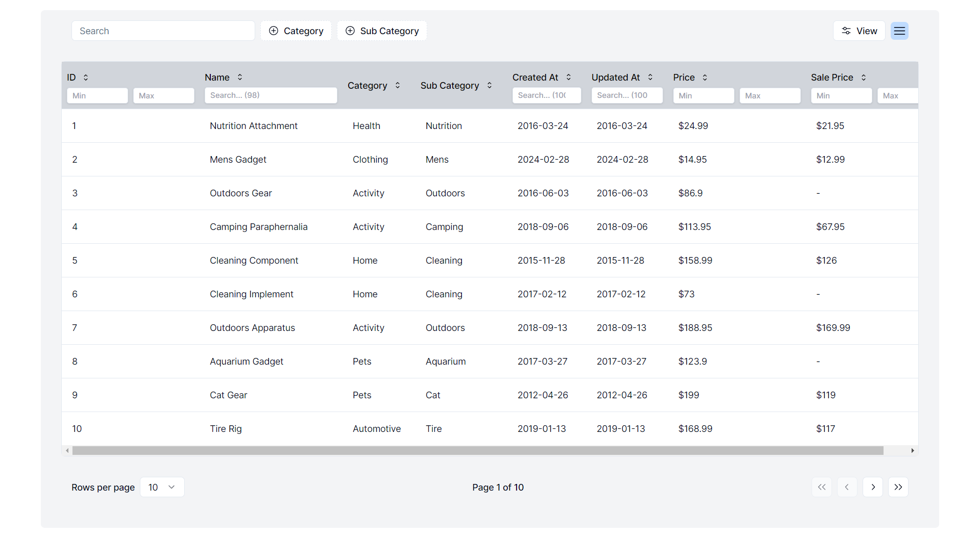Click the ID Max filter input
Image resolution: width=980 pixels, height=538 pixels.
point(163,96)
